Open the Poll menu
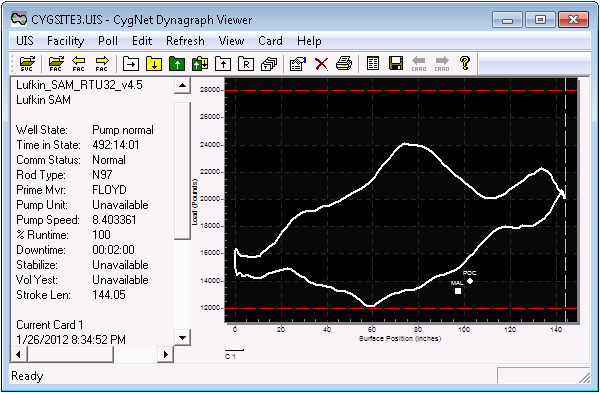 click(x=108, y=41)
